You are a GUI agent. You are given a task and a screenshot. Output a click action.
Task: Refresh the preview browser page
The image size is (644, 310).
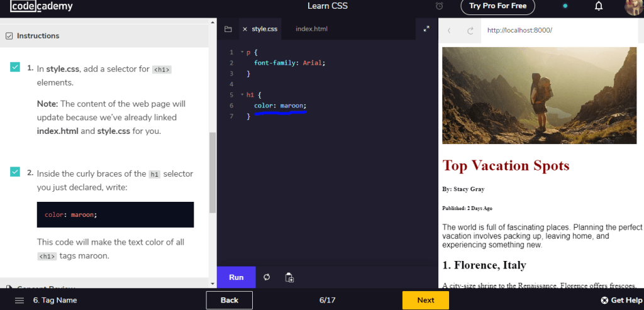[470, 30]
